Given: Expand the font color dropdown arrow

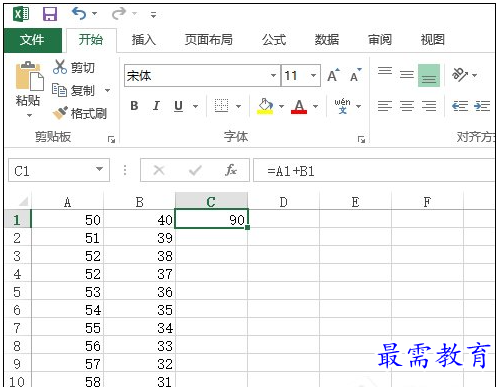Looking at the screenshot, I should pos(315,106).
